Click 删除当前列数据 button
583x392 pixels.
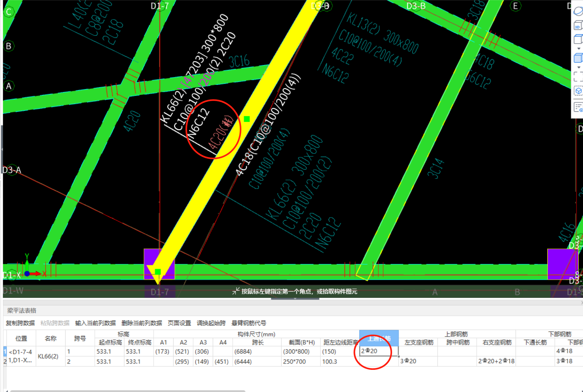[142, 323]
